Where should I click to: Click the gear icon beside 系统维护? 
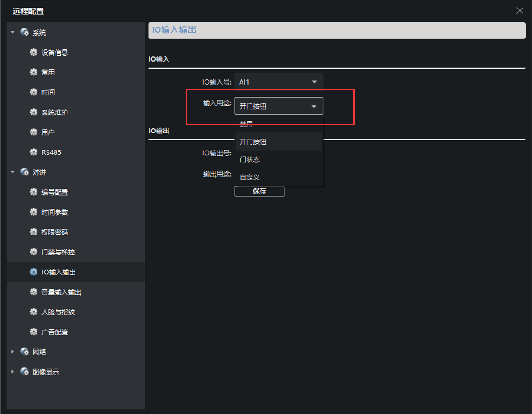34,113
